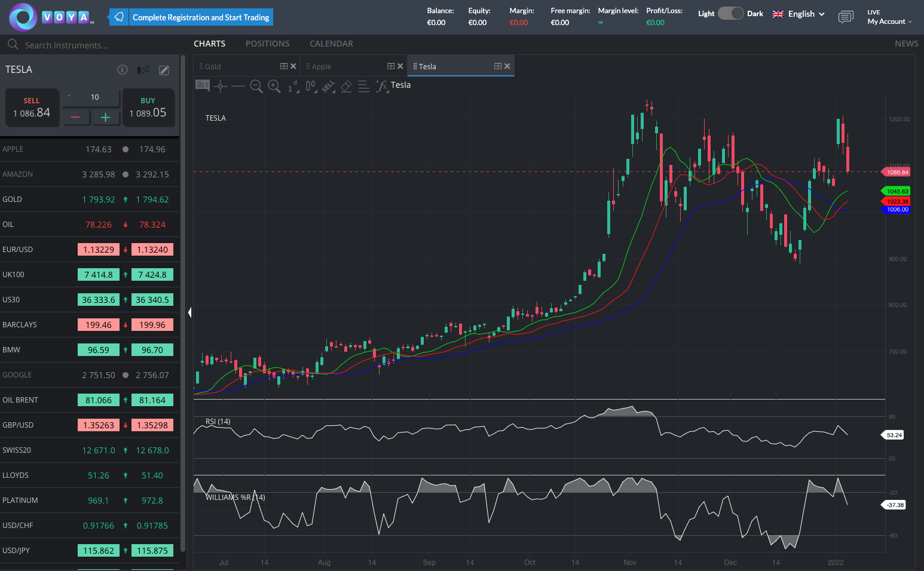Collapse the instruments side panel arrow
This screenshot has height=571, width=924.
coord(189,312)
